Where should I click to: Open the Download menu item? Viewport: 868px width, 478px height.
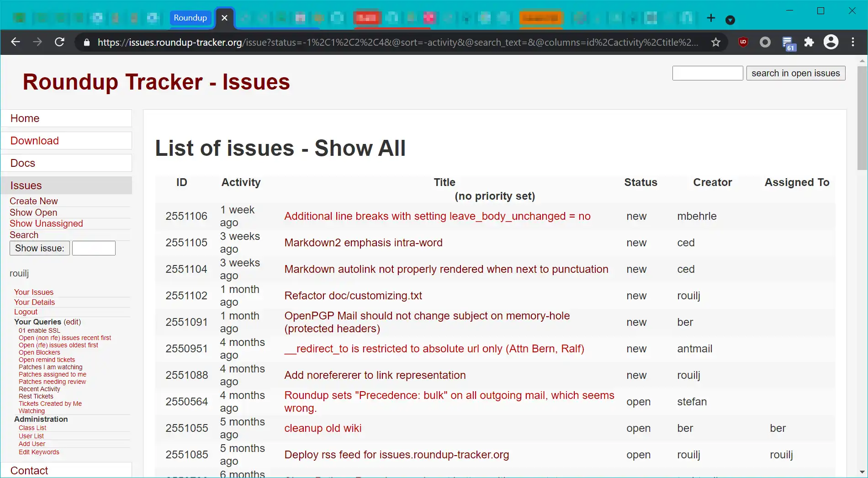(x=66, y=141)
